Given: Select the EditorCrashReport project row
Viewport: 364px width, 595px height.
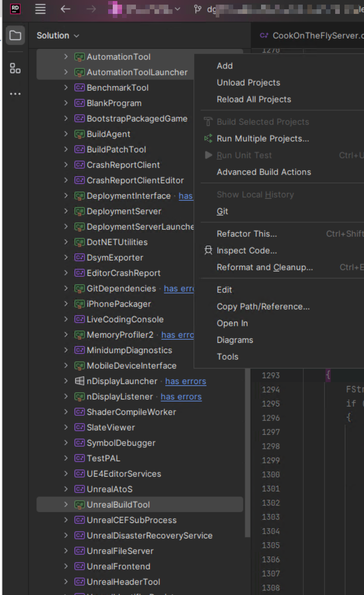Looking at the screenshot, I should [115, 273].
